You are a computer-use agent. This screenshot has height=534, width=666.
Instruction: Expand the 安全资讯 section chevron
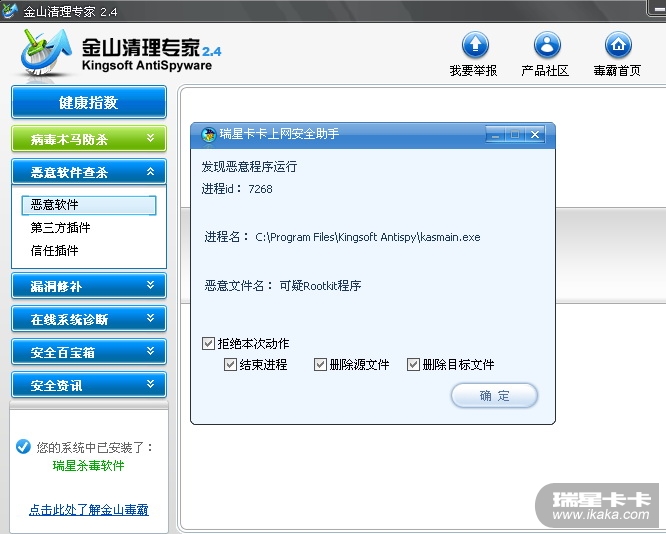click(150, 384)
